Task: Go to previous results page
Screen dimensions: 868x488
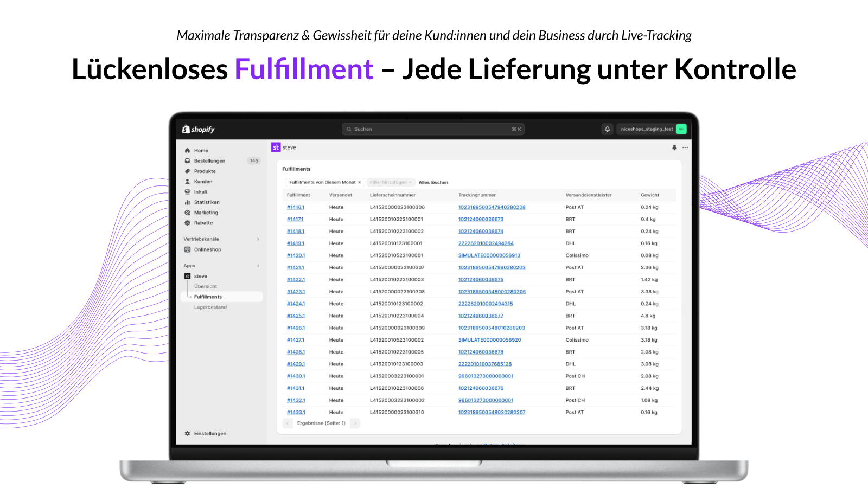Action: point(288,423)
